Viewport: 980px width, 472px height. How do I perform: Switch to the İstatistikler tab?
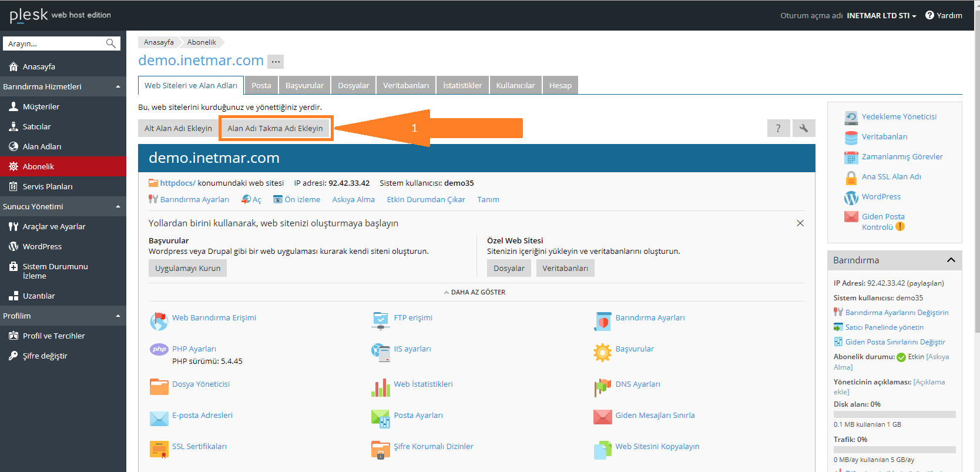coord(462,85)
